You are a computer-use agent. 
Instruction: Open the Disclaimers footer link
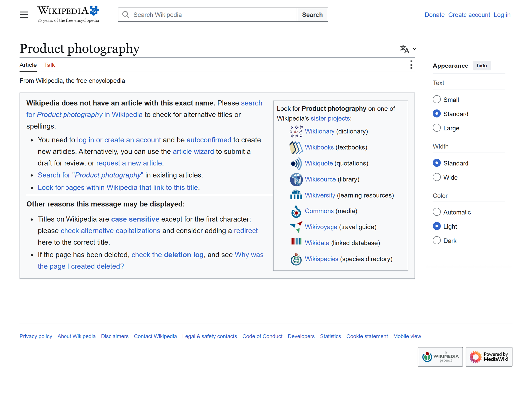(x=115, y=336)
